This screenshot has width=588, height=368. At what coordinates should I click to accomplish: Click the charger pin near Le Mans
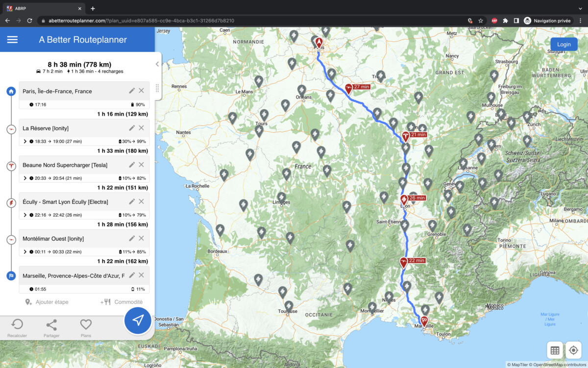tap(259, 81)
